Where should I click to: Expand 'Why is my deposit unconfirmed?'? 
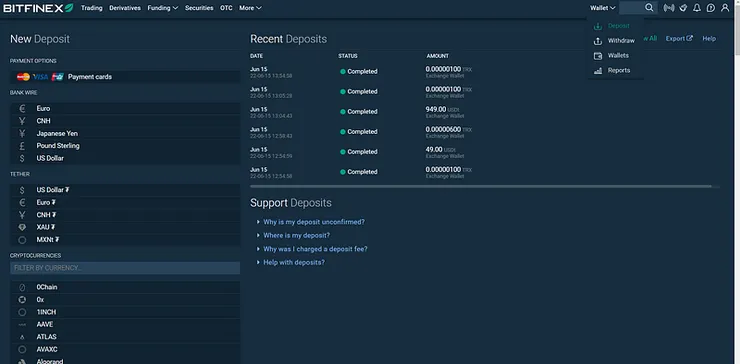[314, 222]
